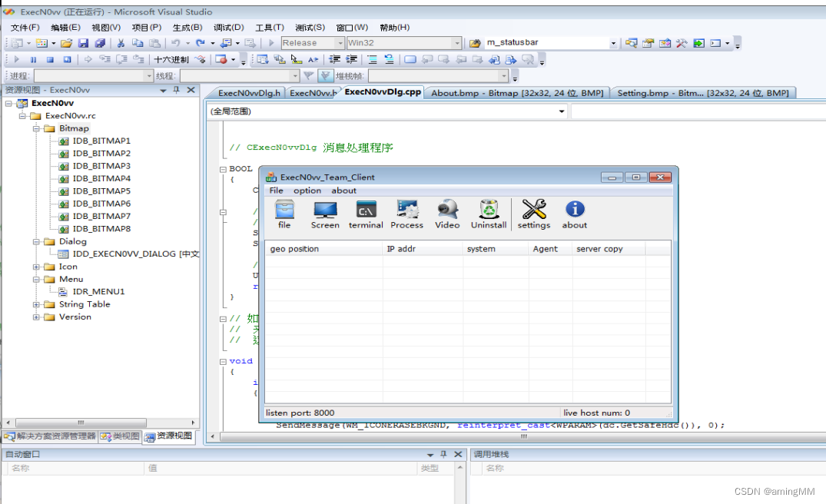The width and height of the screenshot is (826, 504).
Task: Click the Restart debugging icon
Action: (x=67, y=59)
